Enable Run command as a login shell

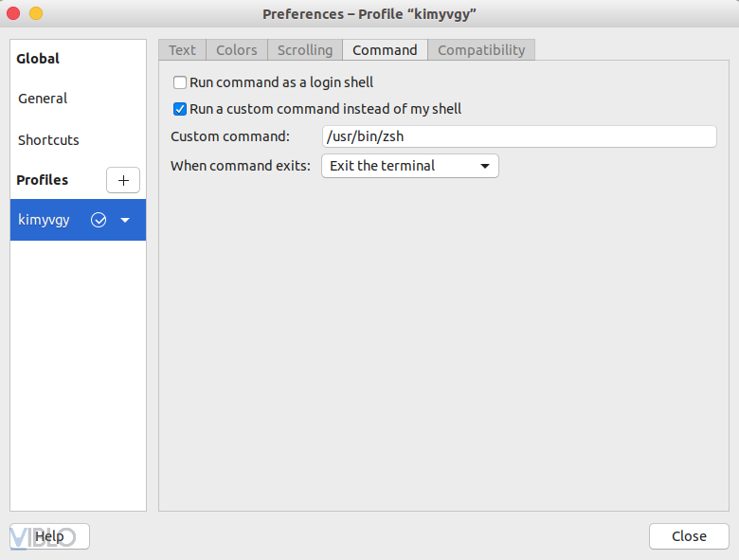point(180,82)
